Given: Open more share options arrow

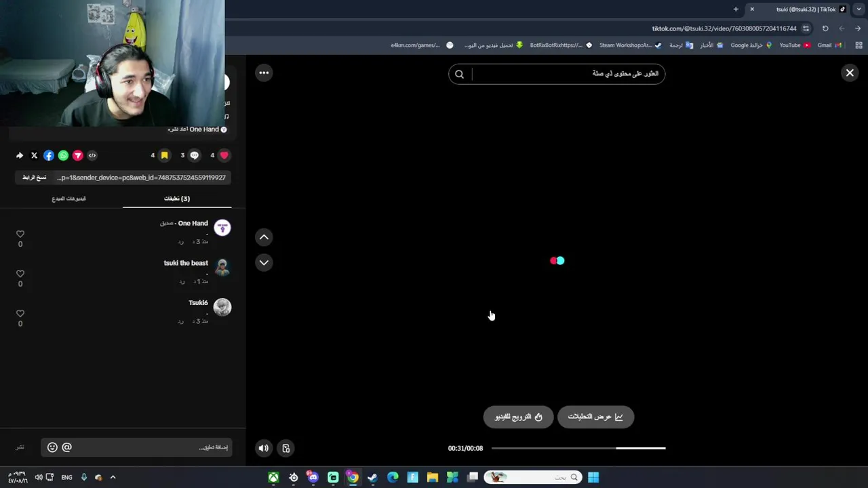Looking at the screenshot, I should coord(20,155).
